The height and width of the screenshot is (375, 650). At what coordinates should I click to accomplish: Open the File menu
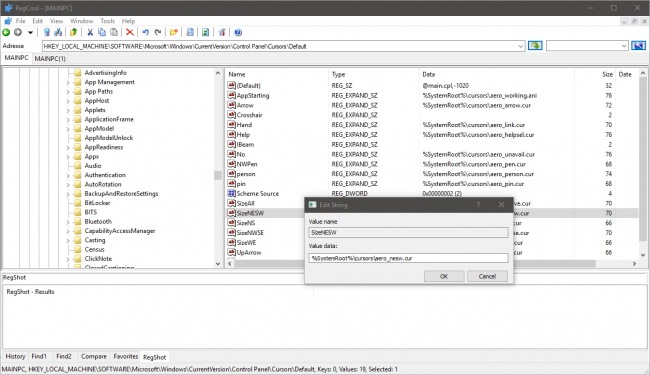point(20,21)
